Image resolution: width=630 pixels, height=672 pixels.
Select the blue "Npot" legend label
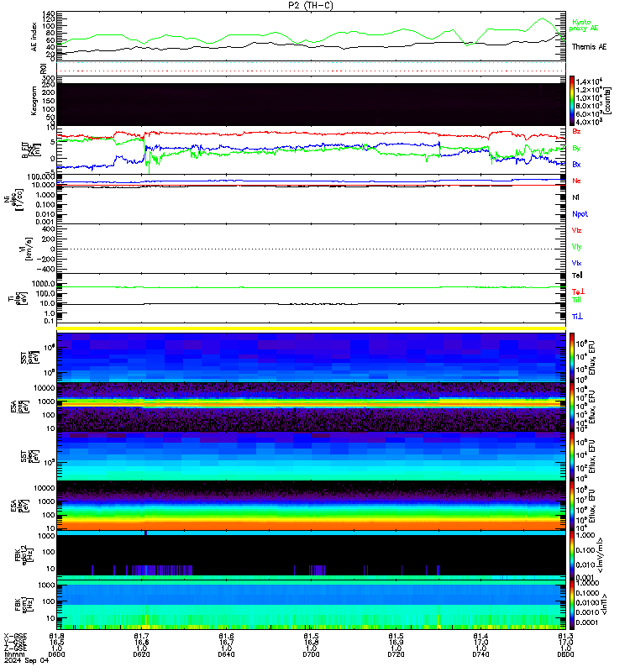pyautogui.click(x=580, y=214)
